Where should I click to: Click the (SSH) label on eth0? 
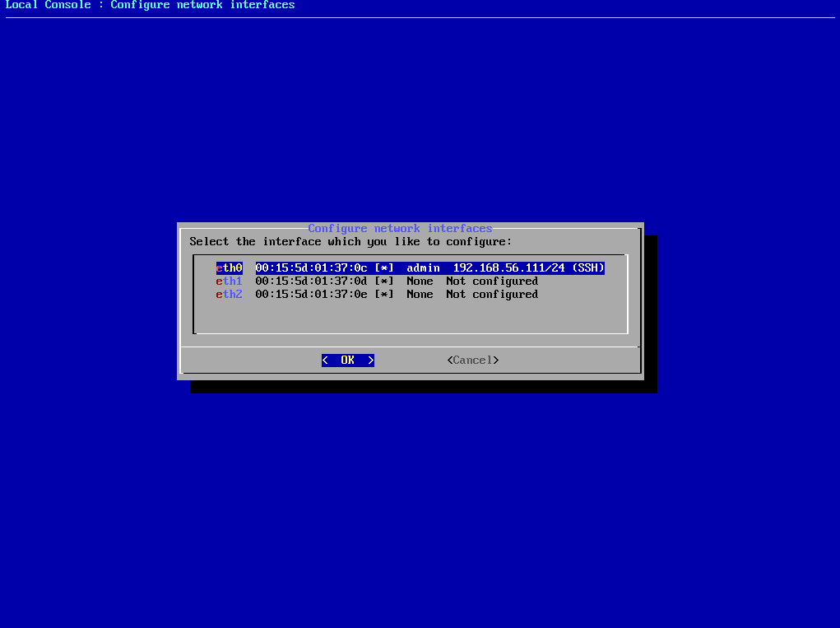point(588,267)
